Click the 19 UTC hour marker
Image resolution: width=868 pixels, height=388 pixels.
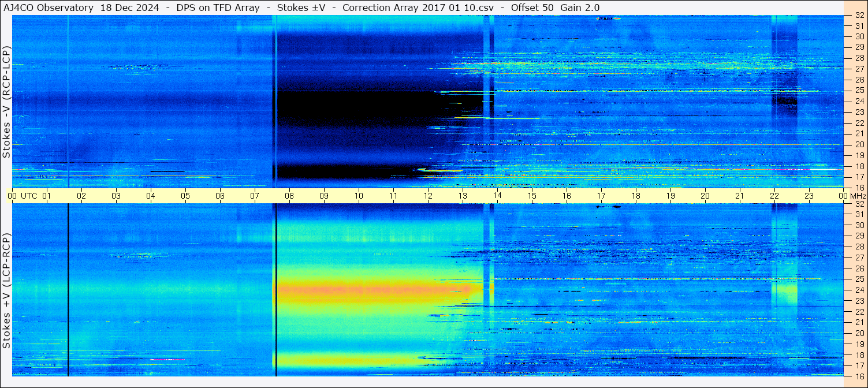(x=670, y=196)
